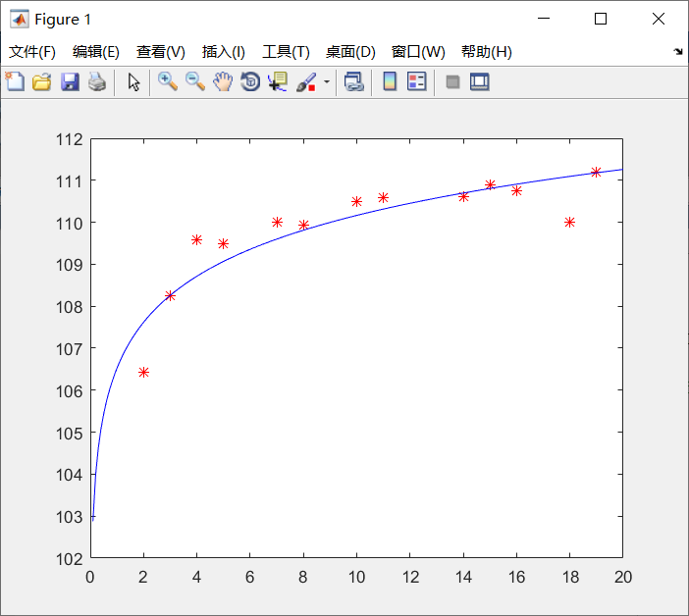Open the 工具(T) menu
The width and height of the screenshot is (689, 616).
286,52
